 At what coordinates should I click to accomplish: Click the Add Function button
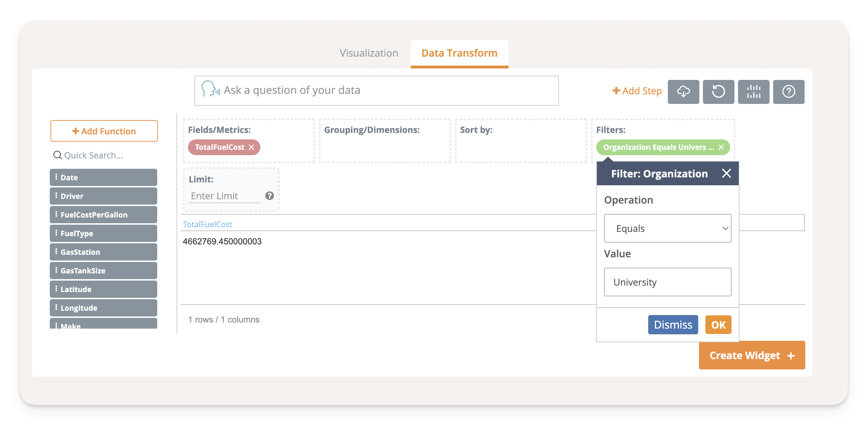[x=104, y=131]
